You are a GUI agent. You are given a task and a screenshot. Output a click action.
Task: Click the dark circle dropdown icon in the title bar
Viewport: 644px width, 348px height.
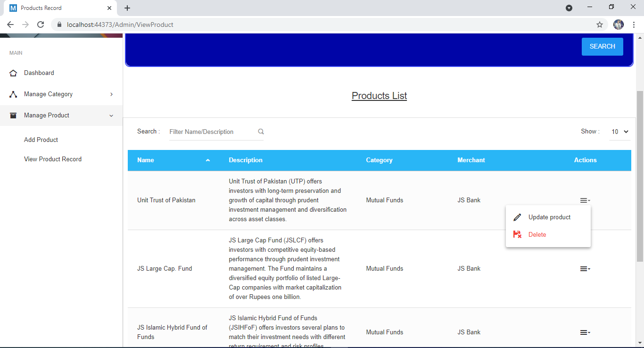[x=569, y=8]
